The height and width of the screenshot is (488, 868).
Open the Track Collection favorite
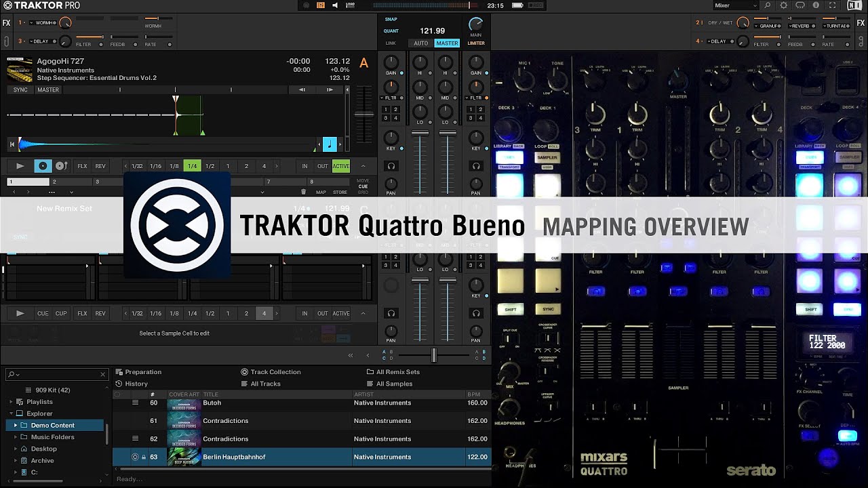coord(271,372)
